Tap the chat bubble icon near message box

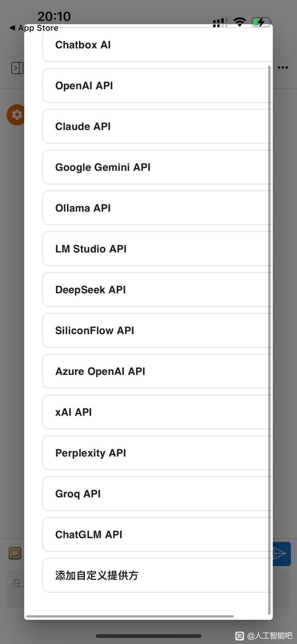15,553
